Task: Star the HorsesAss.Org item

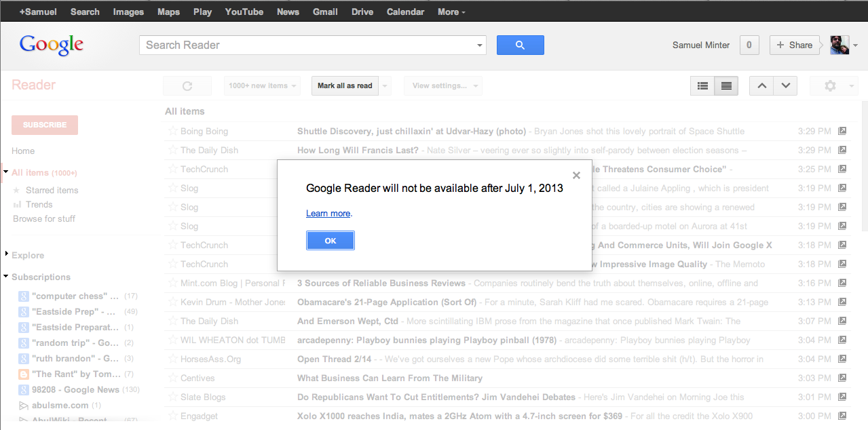Action: point(172,359)
